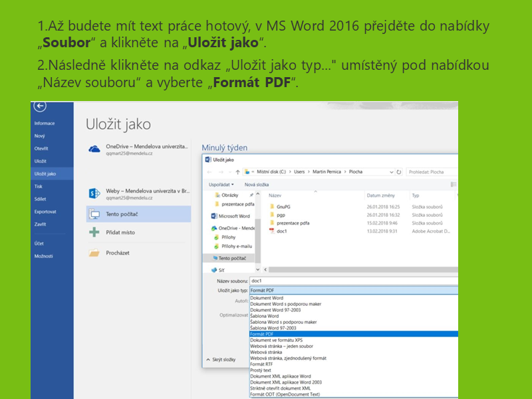Click the Nová složka button
Screen dimensions: 532x399
pyautogui.click(x=257, y=184)
